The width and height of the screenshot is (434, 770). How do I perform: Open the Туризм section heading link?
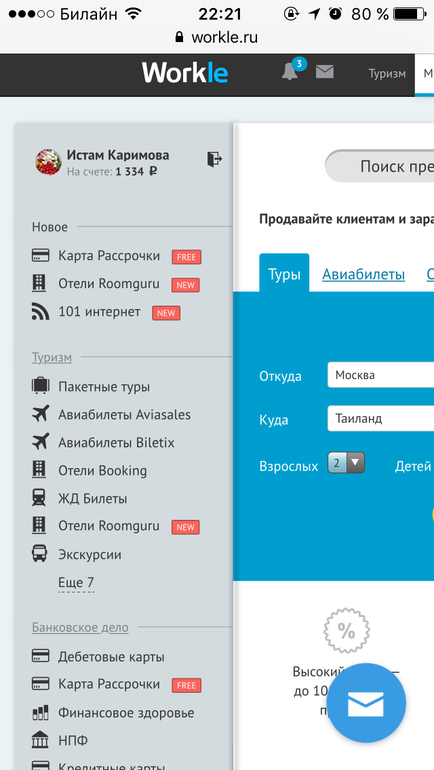[x=52, y=358]
